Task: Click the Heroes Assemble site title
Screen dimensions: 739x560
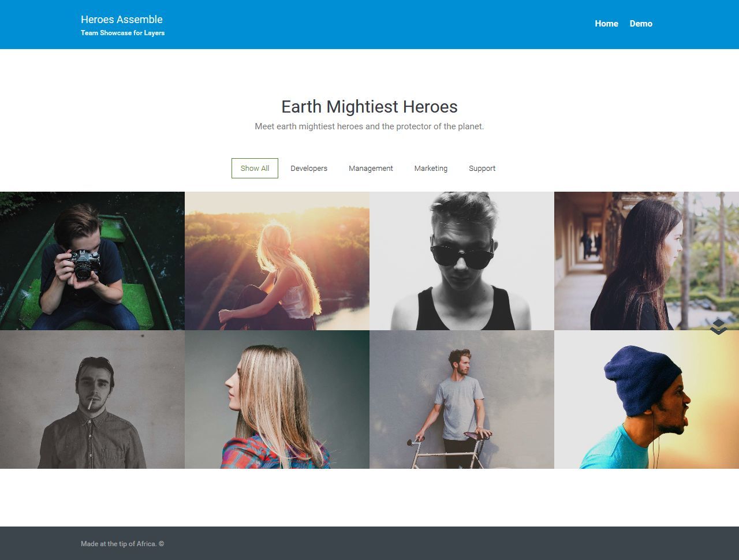Action: [x=122, y=20]
